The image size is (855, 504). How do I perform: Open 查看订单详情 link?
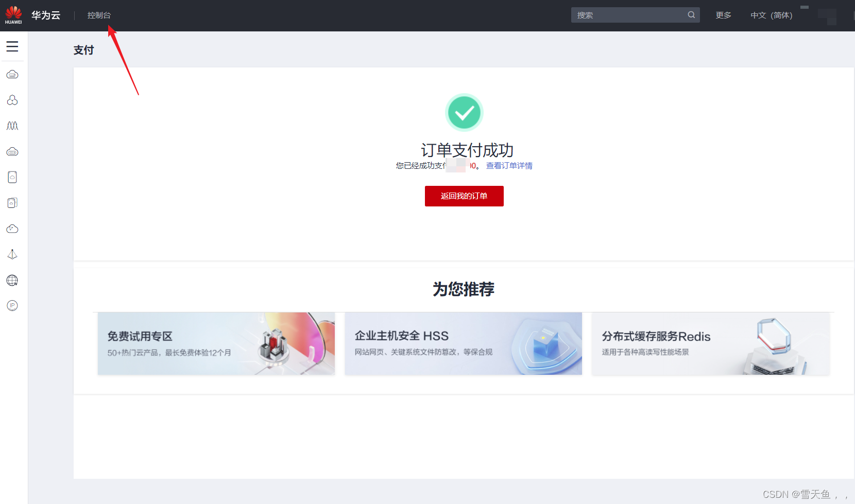[509, 165]
